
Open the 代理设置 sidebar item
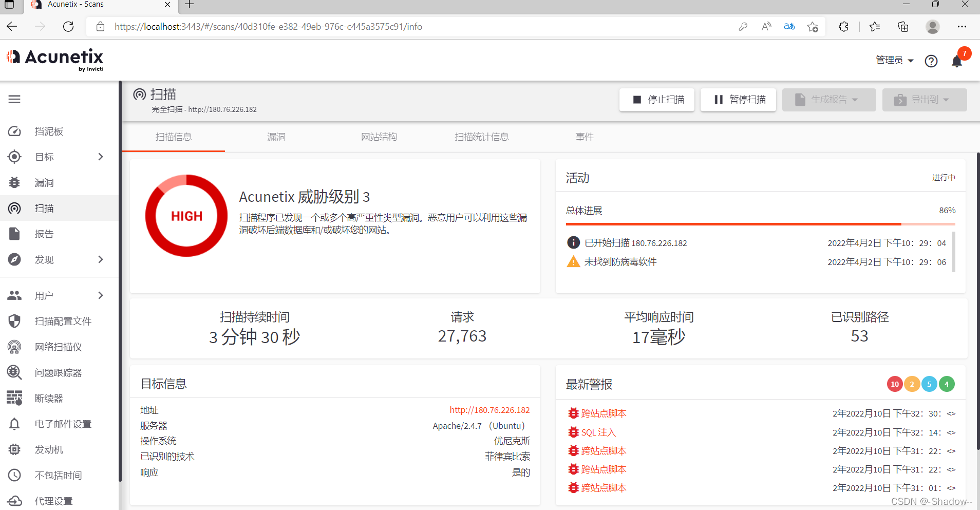(x=53, y=501)
